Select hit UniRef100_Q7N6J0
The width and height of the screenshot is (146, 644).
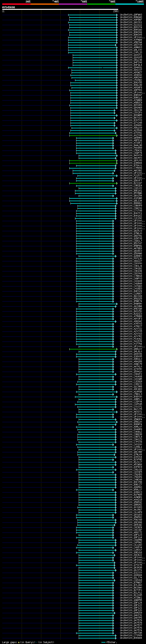(x=131, y=233)
